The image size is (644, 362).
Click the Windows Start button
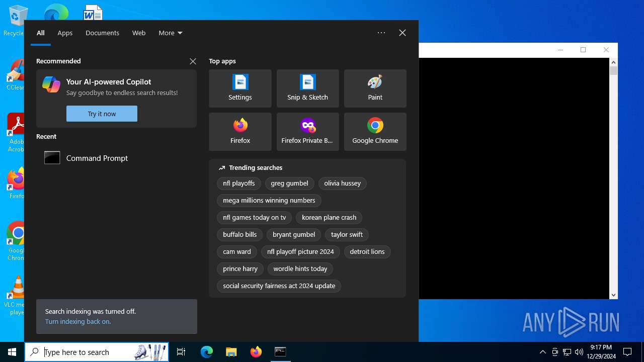pos(12,352)
